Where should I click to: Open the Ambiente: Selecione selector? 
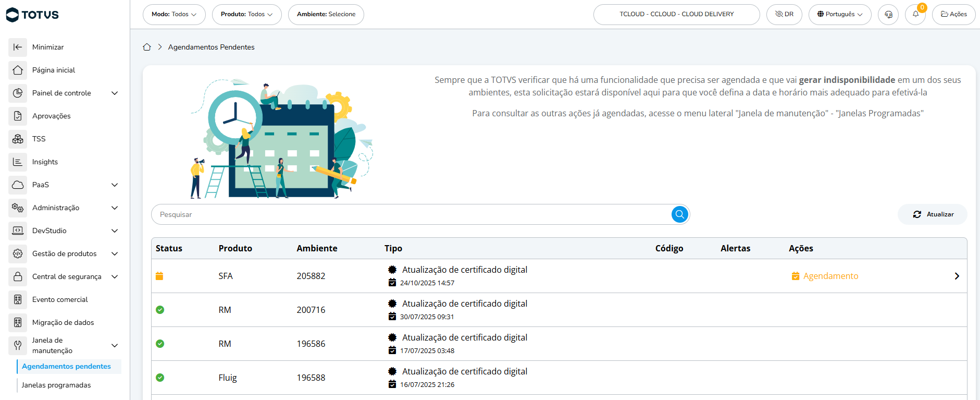pos(326,15)
